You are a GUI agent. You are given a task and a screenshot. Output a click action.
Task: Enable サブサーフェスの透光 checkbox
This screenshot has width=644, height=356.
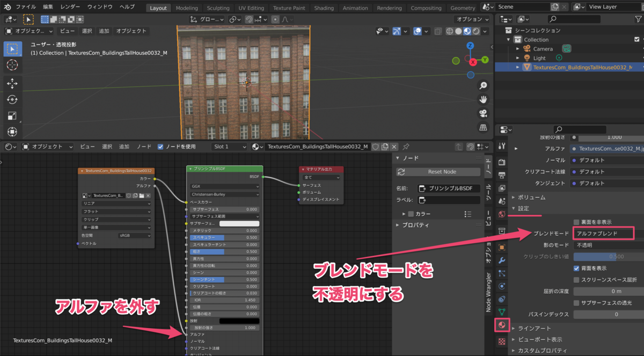(576, 303)
